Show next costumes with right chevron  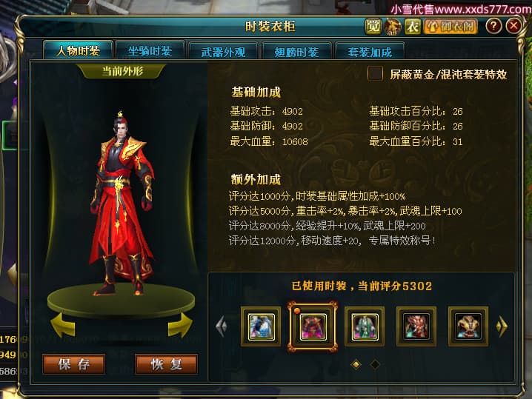point(502,326)
